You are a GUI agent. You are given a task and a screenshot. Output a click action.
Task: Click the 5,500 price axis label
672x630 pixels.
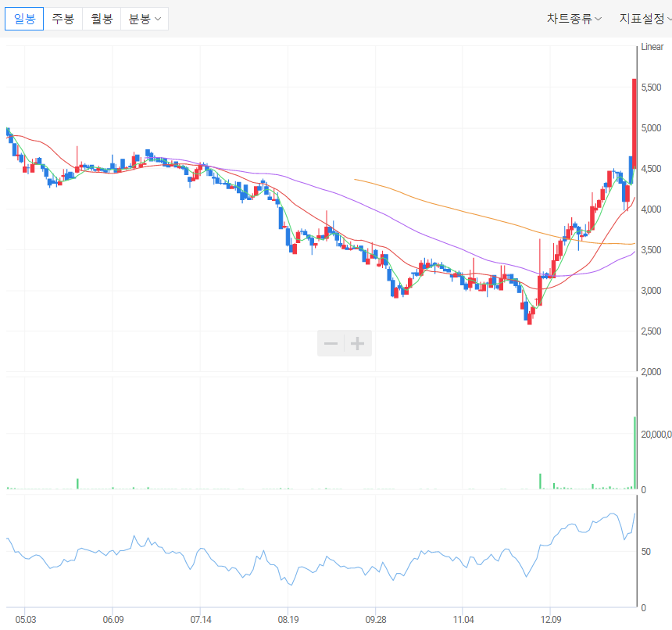pyautogui.click(x=652, y=88)
